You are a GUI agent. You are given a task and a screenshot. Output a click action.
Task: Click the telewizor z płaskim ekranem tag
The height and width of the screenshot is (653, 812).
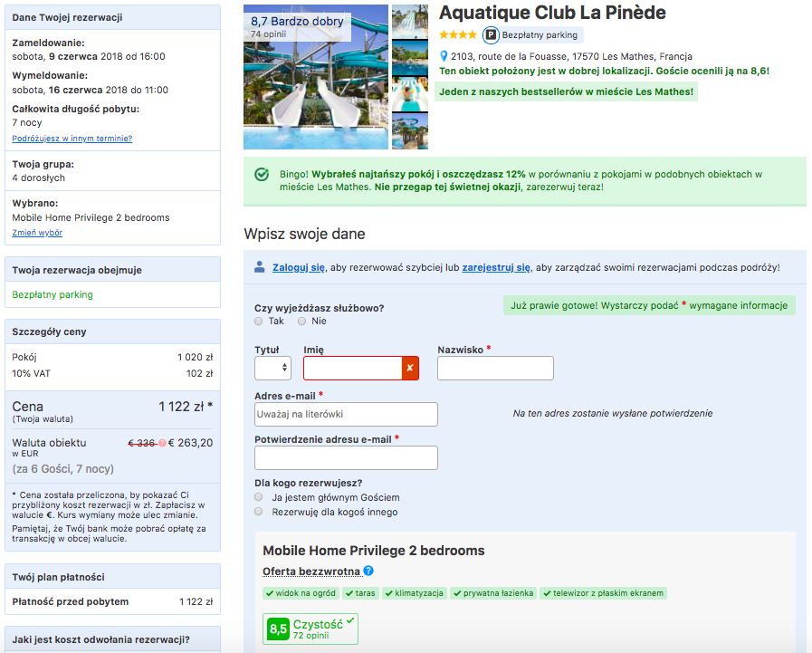(x=603, y=593)
